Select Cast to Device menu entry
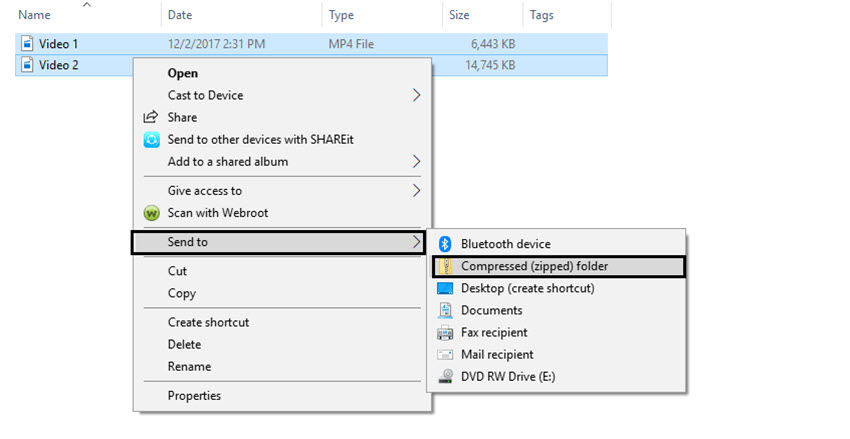The height and width of the screenshot is (439, 850). pyautogui.click(x=282, y=95)
